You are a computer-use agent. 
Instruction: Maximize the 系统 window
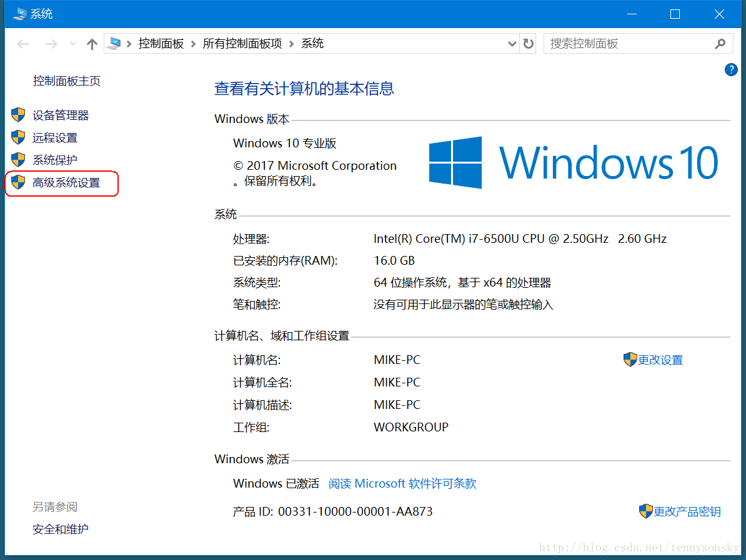tap(675, 14)
